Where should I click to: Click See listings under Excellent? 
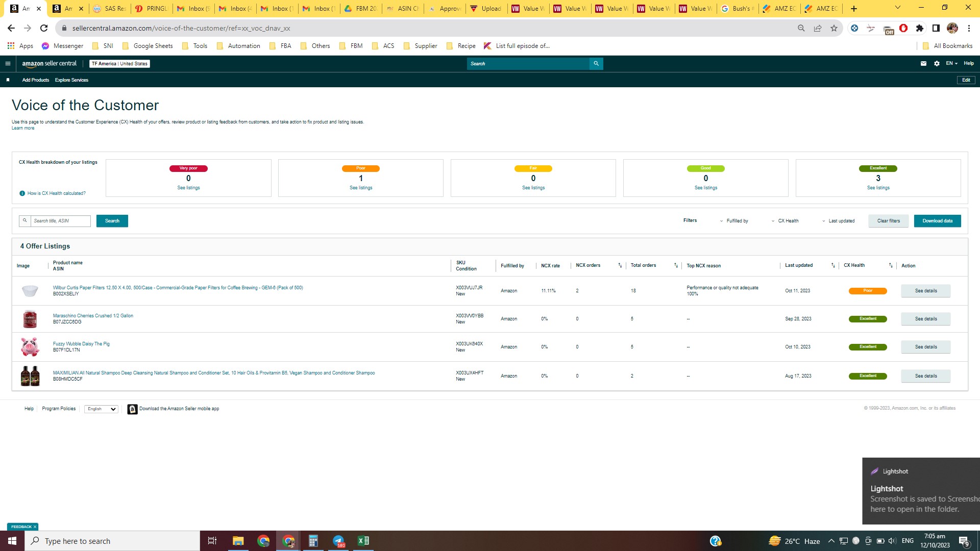(x=878, y=188)
